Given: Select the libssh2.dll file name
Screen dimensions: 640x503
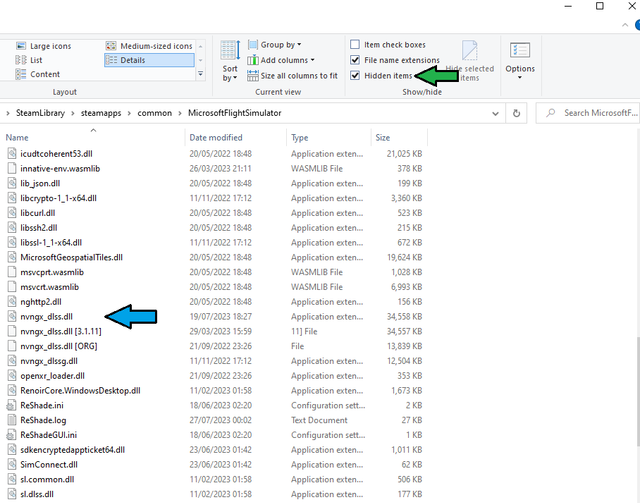Looking at the screenshot, I should pyautogui.click(x=39, y=228).
